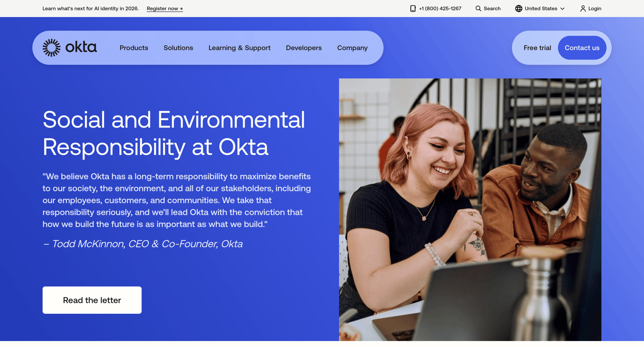644x347 pixels.
Task: Click the Contact us button
Action: [x=582, y=48]
